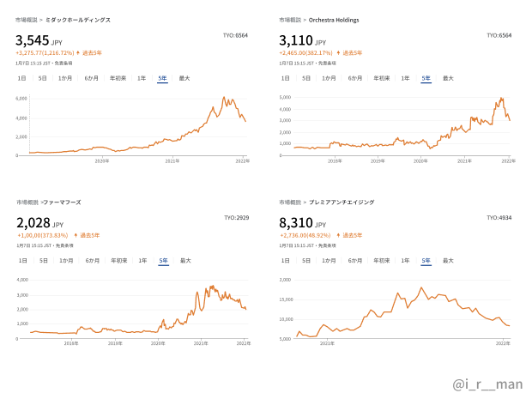
Task: Choose 年初来 in the ミダックホールディングス panel
Action: 118,78
